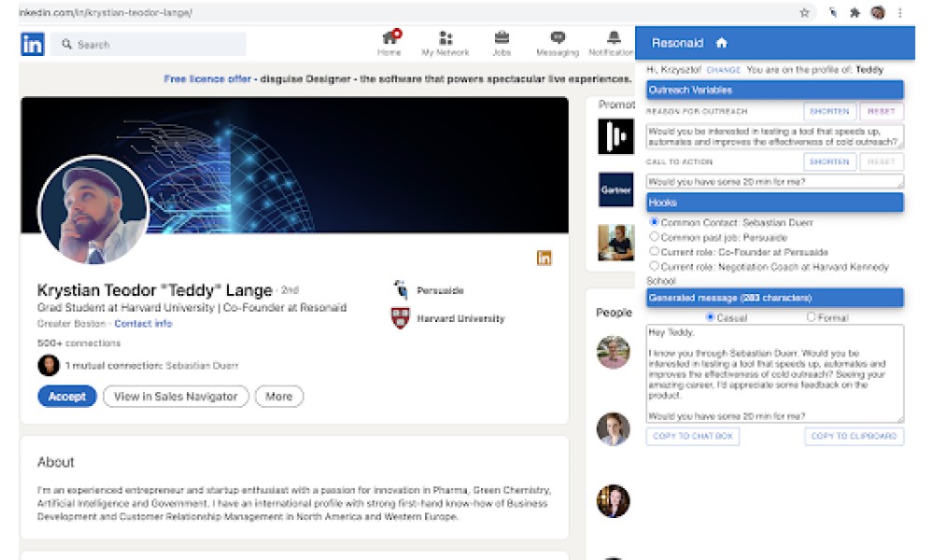Accept the connection request
Screen dimensions: 934x560
(66, 397)
